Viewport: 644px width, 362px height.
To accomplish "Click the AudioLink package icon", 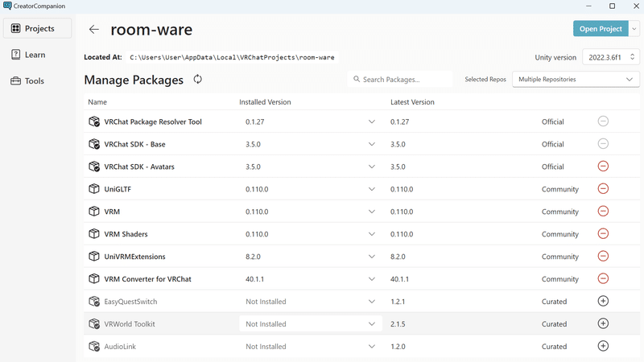I will [94, 347].
